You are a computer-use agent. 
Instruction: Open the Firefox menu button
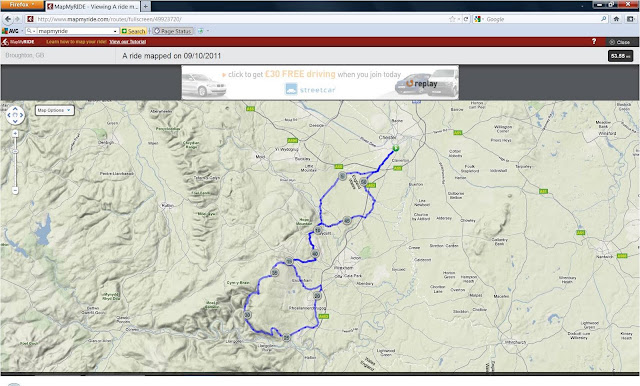(x=22, y=4)
